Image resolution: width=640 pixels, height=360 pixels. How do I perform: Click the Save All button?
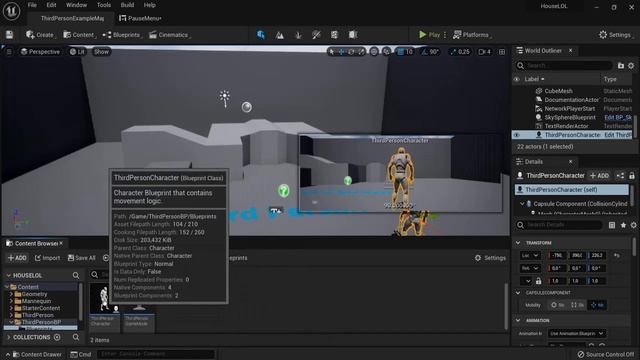[x=82, y=258]
